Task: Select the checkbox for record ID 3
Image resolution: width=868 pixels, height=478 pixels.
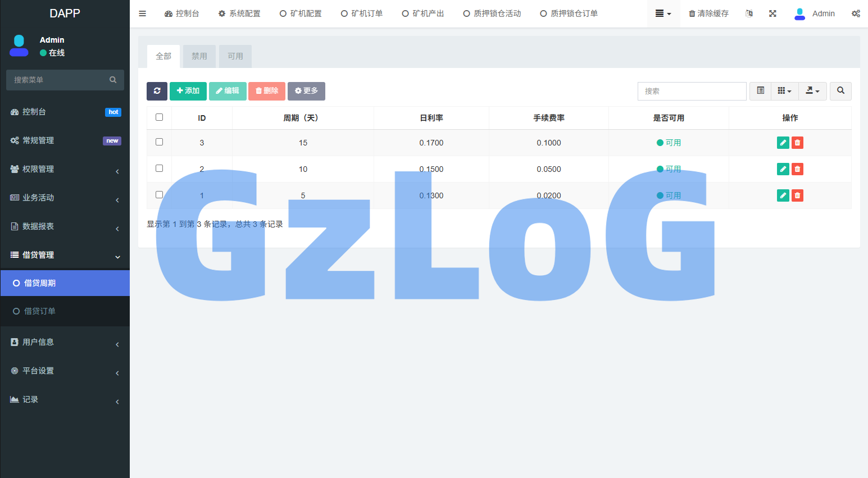Action: 159,142
